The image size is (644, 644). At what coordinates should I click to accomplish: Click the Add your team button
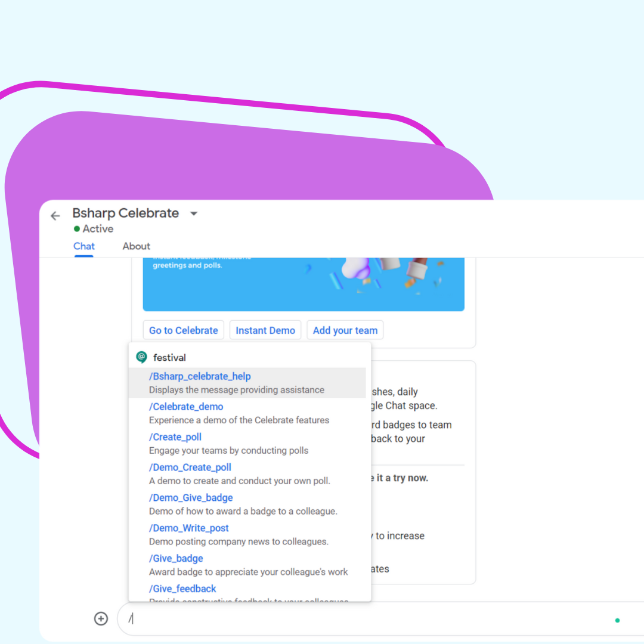tap(345, 330)
